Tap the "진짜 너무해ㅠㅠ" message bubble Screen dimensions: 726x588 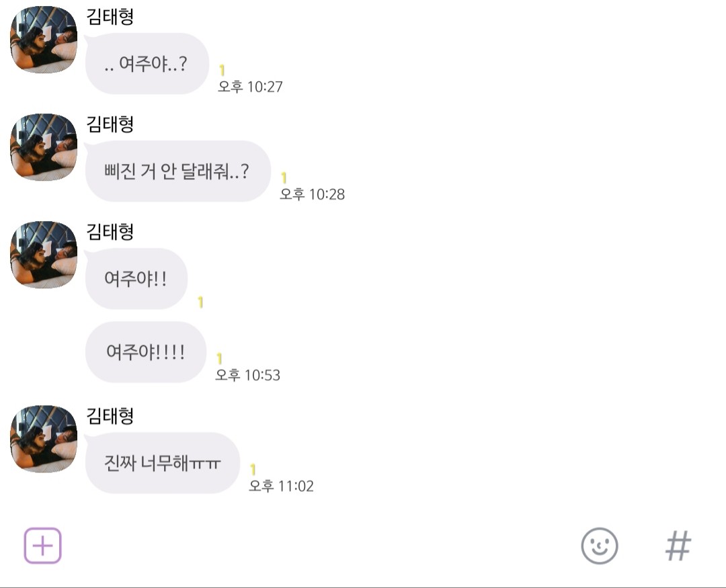(162, 463)
